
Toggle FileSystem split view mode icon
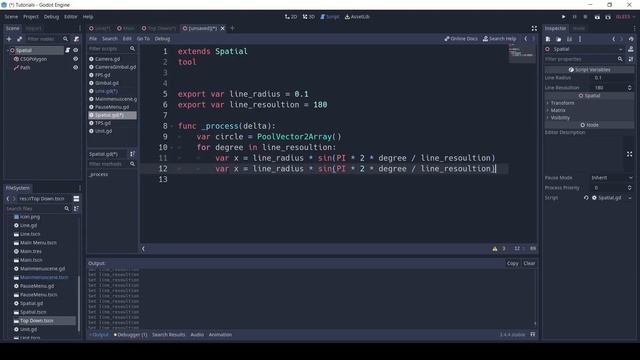pyautogui.click(x=76, y=199)
